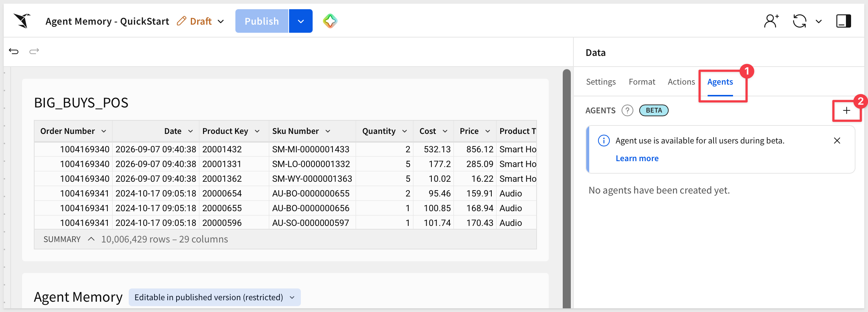Click the Agents help question mark icon

coord(627,110)
